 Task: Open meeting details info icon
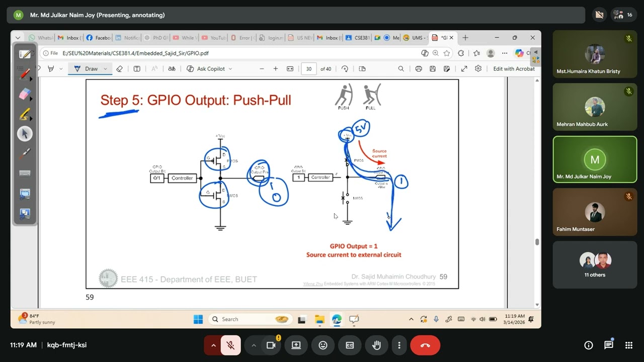(x=589, y=345)
